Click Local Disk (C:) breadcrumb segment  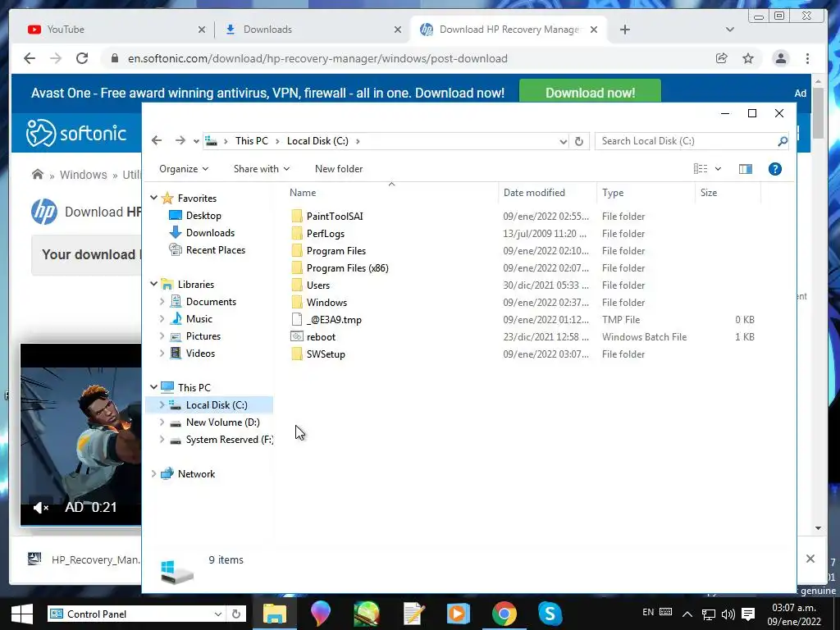317,141
